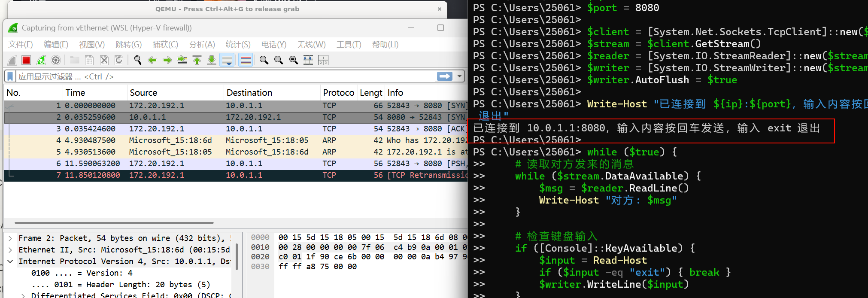The width and height of the screenshot is (868, 298).
Task: Expand the Frame 2 tree item
Action: pos(10,238)
